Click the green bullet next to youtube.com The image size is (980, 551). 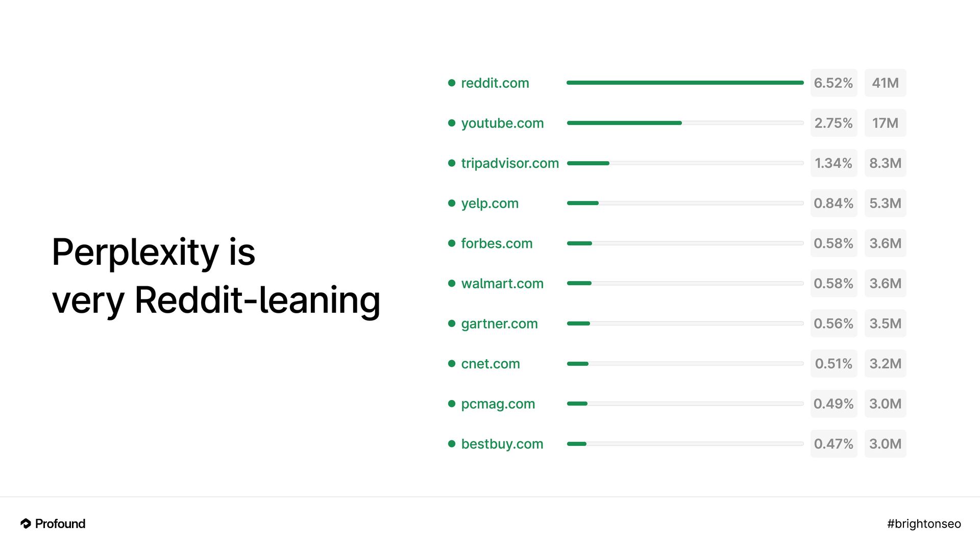452,123
